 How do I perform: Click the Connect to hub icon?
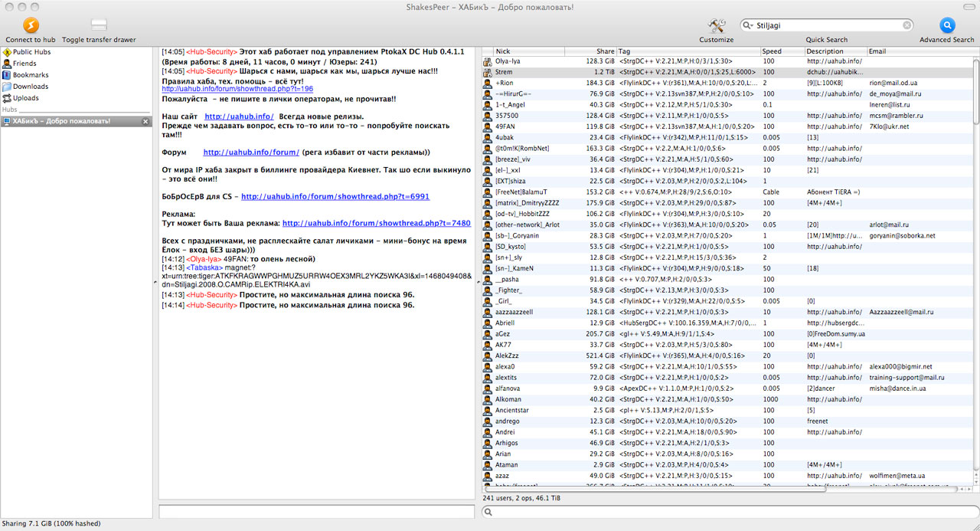pos(31,25)
